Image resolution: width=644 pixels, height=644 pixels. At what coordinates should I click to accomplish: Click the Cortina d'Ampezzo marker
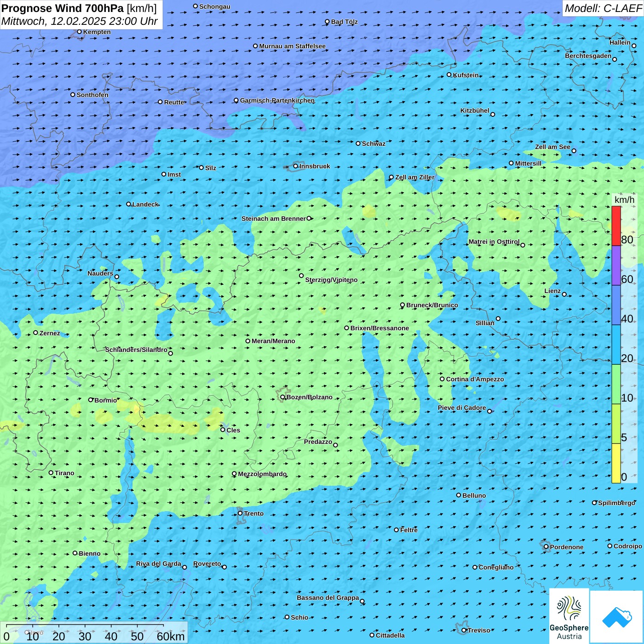pyautogui.click(x=442, y=379)
